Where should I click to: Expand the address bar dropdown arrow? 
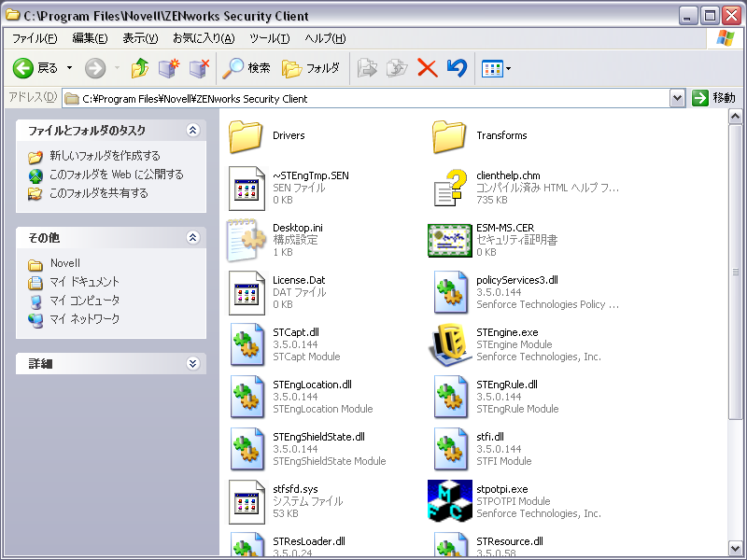click(677, 99)
